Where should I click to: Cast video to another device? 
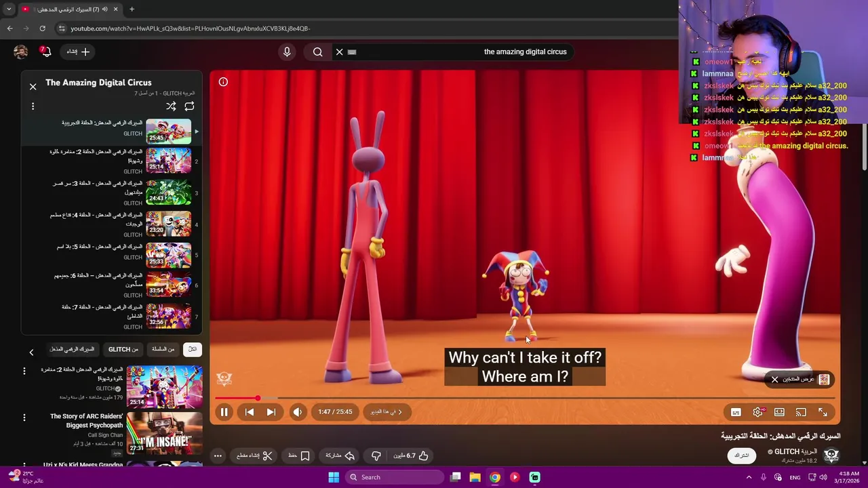(x=801, y=412)
